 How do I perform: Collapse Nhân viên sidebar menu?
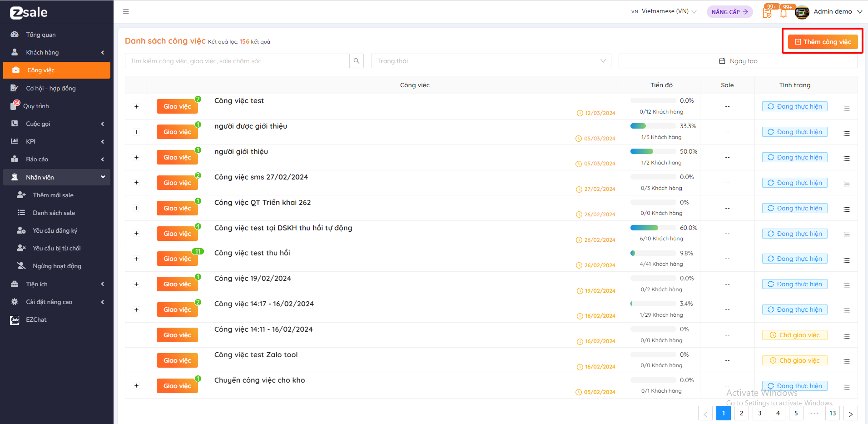pos(57,177)
